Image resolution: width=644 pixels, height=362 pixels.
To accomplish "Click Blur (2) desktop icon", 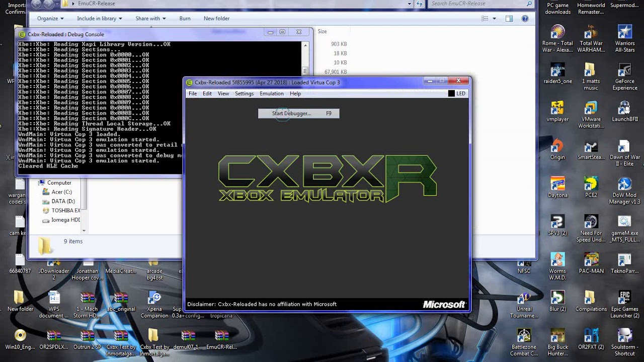I will 557,301.
